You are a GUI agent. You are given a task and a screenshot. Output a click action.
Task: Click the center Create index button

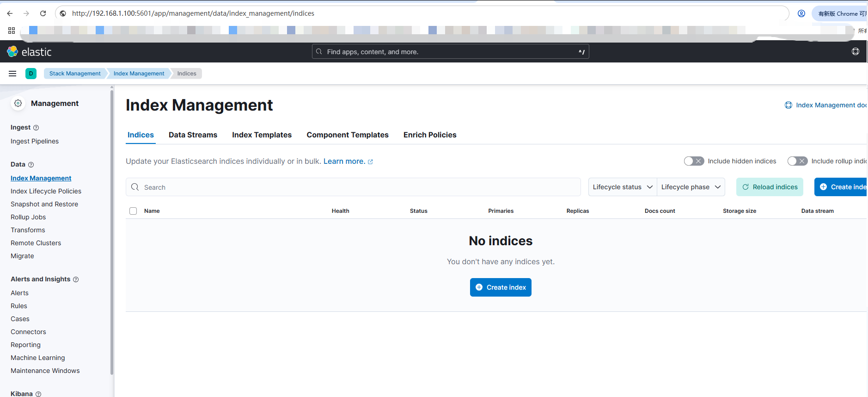click(501, 287)
